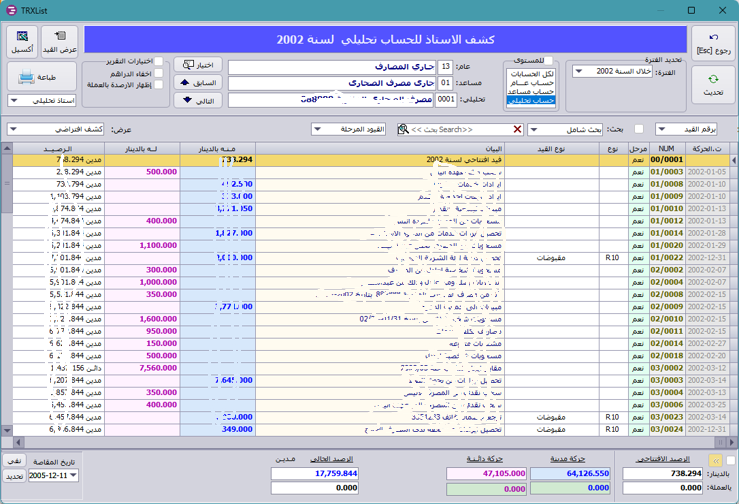Viewport: 739px width, 504px height.
Task: Click the نوع القيد column header
Action: tap(552, 149)
